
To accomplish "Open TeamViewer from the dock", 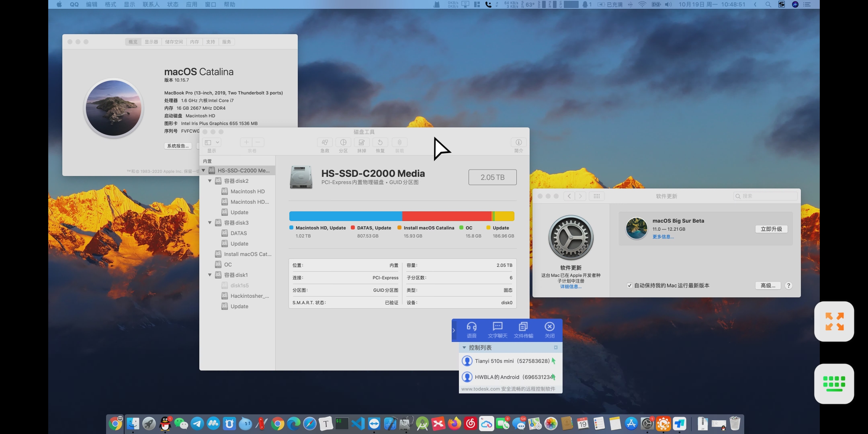I will [374, 424].
